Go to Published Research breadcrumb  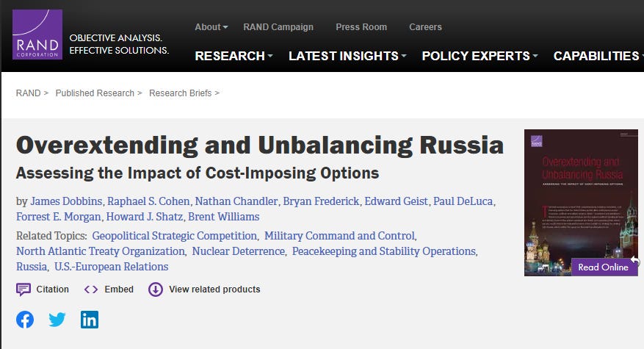point(95,93)
